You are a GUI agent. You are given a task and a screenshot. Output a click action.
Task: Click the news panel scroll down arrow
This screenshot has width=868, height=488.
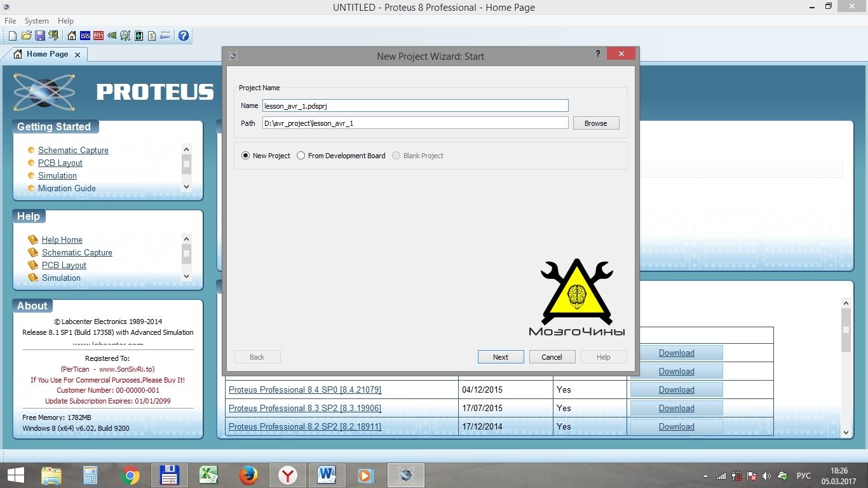tap(846, 432)
